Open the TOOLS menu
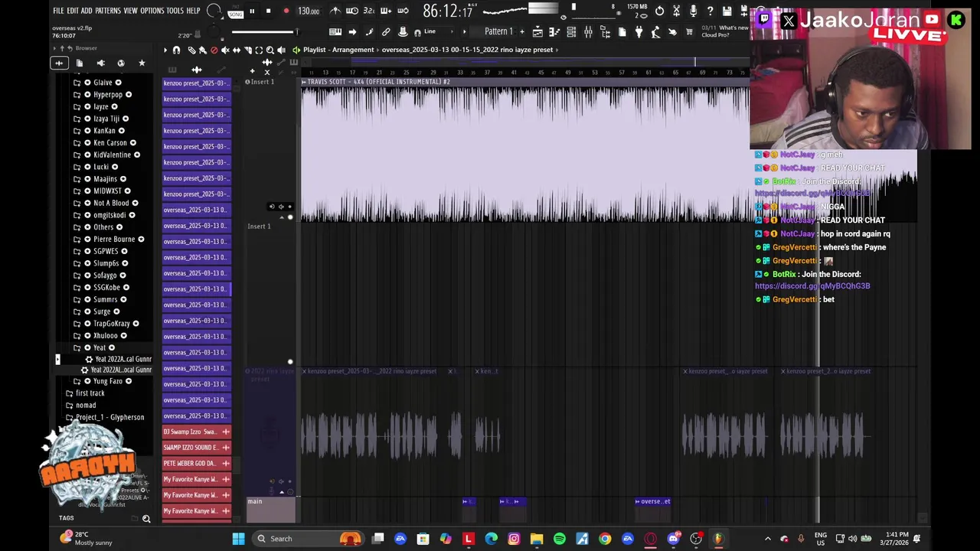The height and width of the screenshot is (551, 980). click(175, 11)
